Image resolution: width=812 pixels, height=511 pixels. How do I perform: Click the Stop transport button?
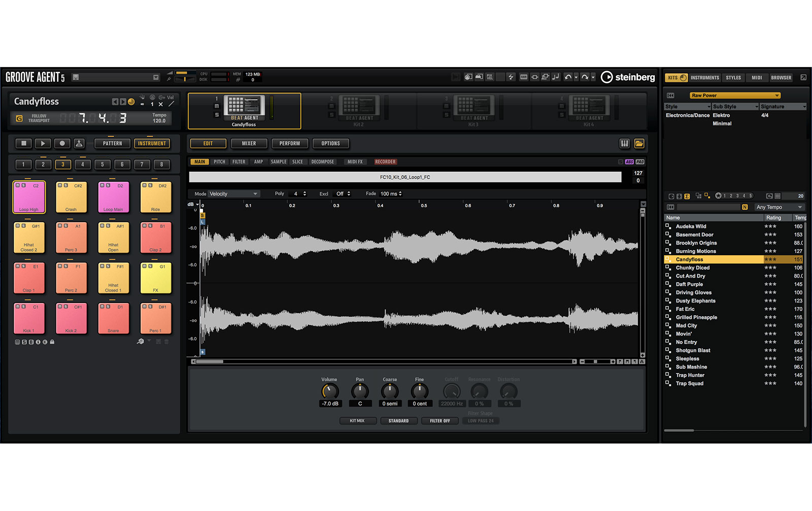coord(23,144)
